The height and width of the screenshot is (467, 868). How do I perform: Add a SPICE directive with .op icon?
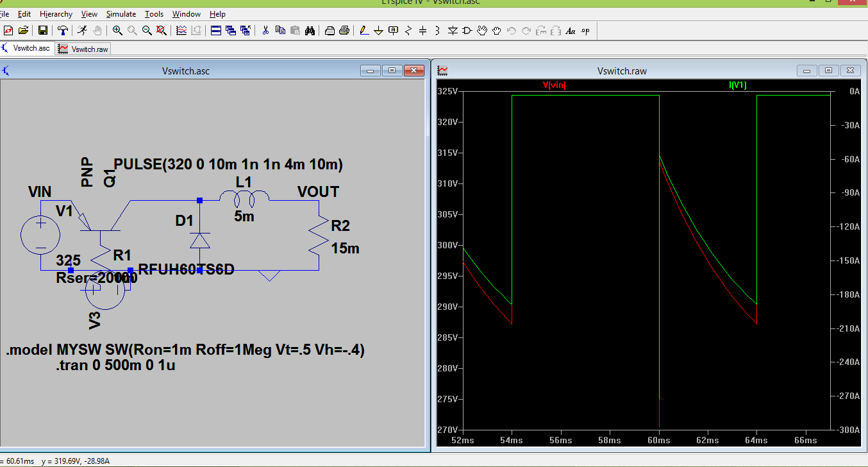tap(585, 30)
